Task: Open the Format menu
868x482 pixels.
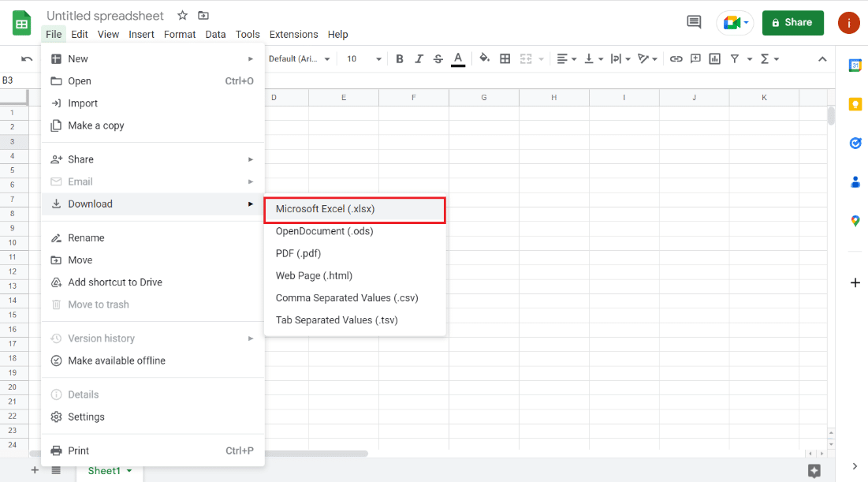Action: (180, 35)
